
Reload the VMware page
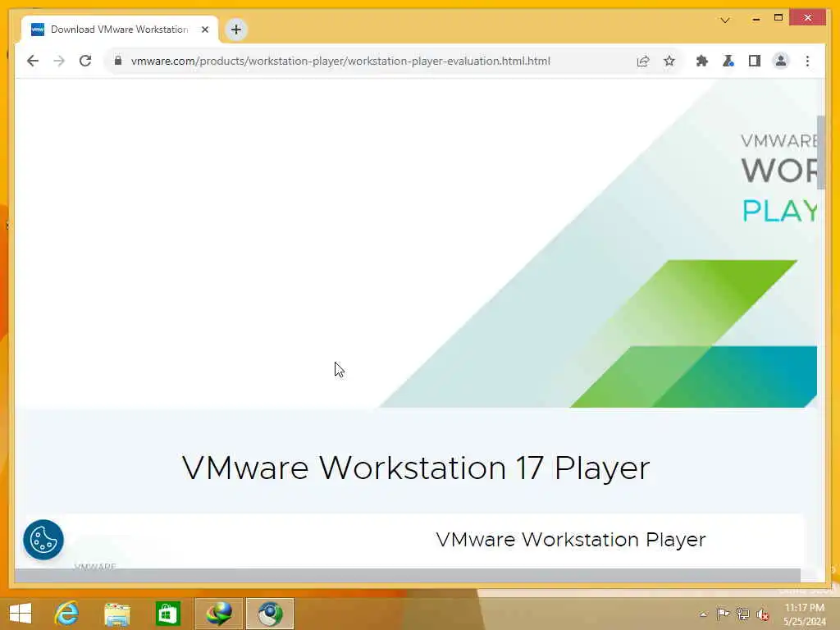click(x=85, y=61)
